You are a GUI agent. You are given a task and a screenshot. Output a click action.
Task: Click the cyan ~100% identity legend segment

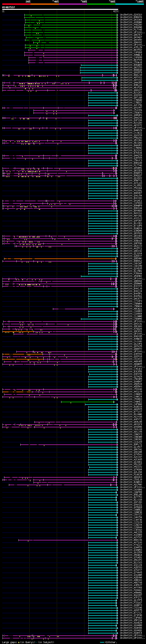[130, 4]
